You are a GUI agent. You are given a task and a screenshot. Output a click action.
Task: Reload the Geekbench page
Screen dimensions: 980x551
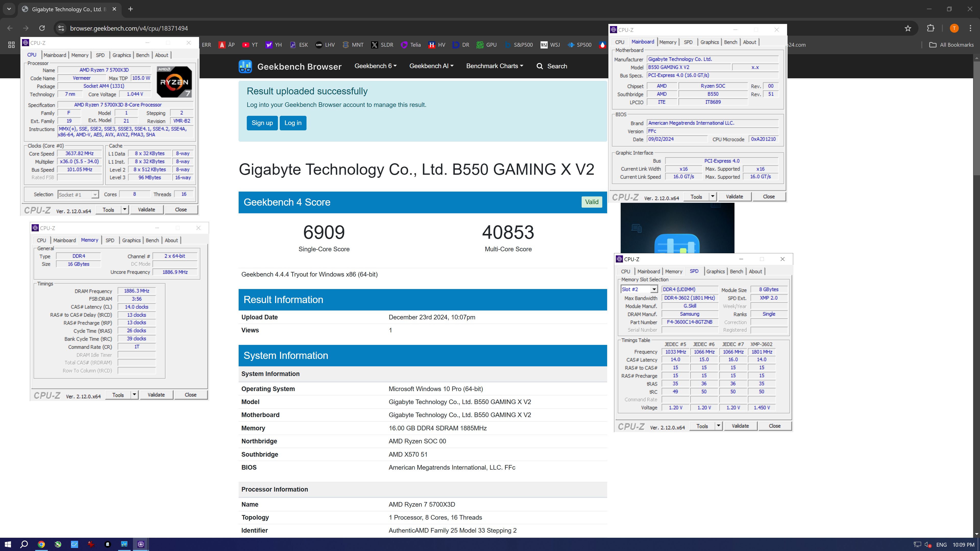[x=42, y=28]
